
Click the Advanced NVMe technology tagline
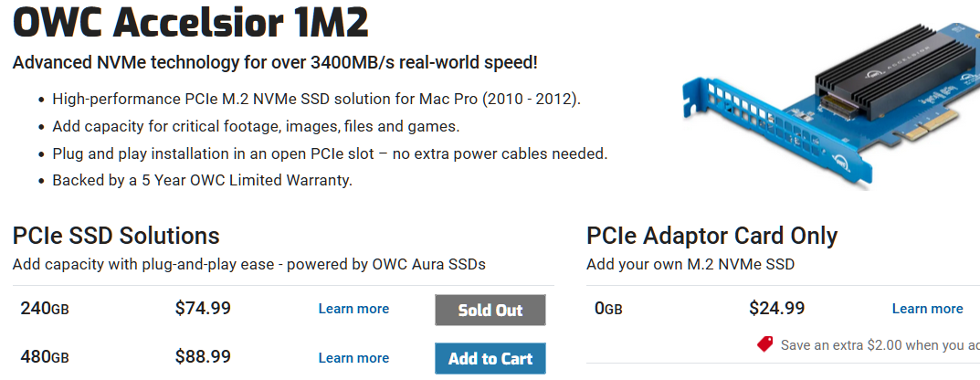pyautogui.click(x=275, y=63)
